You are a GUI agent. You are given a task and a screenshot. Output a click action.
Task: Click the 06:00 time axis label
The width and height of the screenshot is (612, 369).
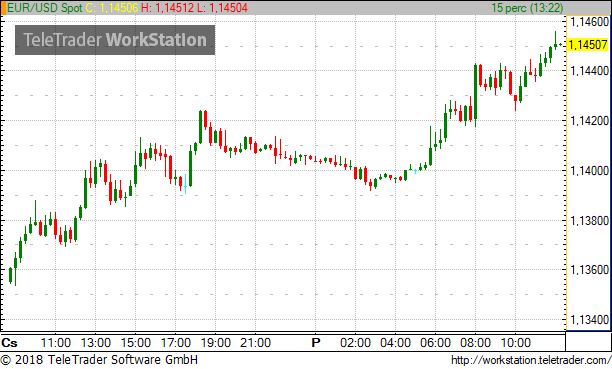point(435,343)
